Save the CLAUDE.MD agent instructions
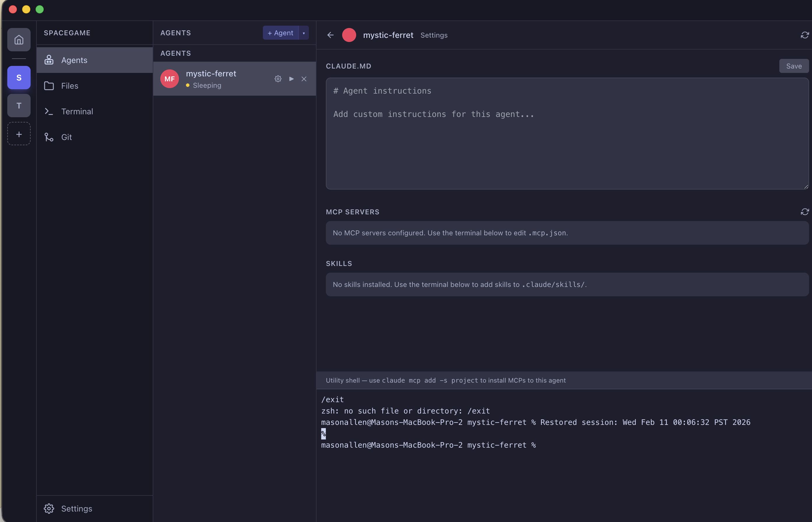Image resolution: width=812 pixels, height=522 pixels. (794, 66)
